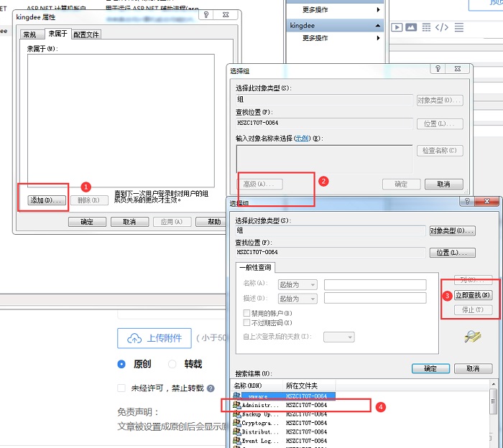Click the 立即查找 button
This screenshot has height=448, width=503.
[x=474, y=295]
